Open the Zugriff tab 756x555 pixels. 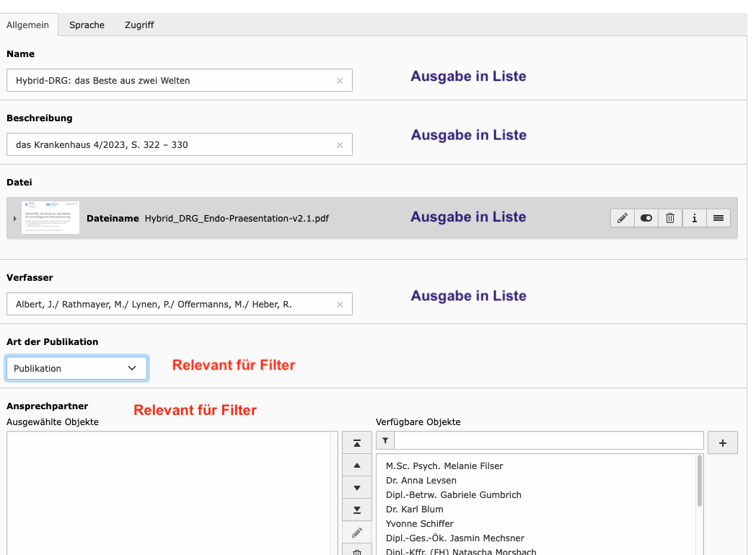tap(139, 25)
